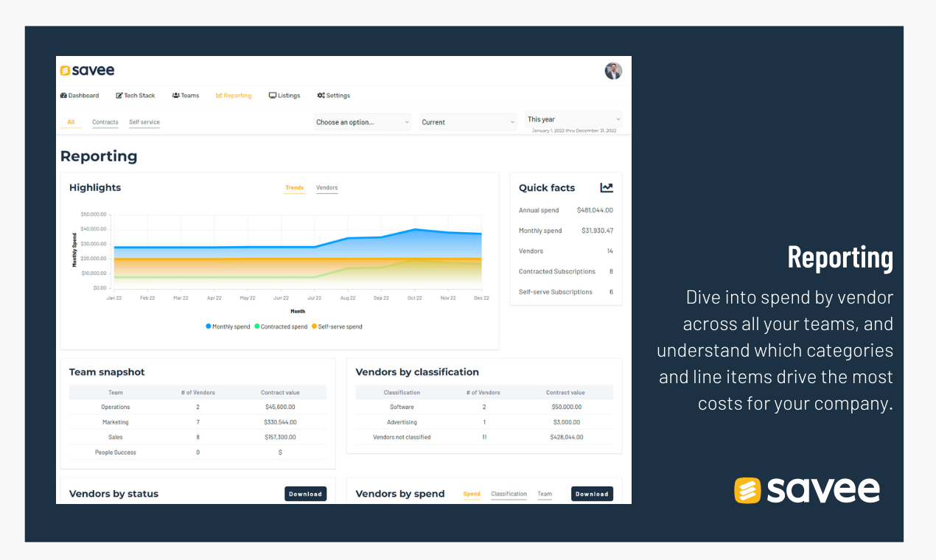Go to Tech Stack page
The width and height of the screenshot is (936, 560).
pos(136,96)
